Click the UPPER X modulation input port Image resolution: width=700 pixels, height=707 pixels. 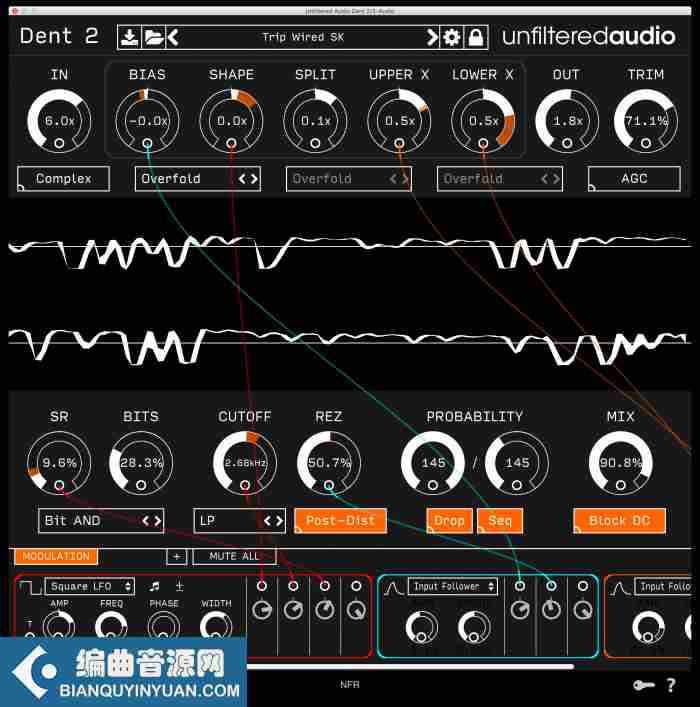(x=399, y=143)
